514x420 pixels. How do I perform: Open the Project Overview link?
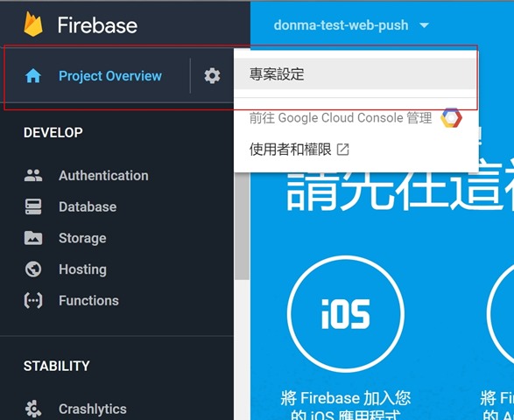tap(109, 76)
